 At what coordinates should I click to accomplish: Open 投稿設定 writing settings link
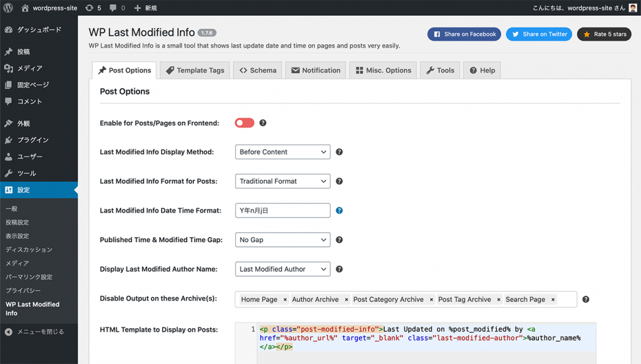(17, 222)
